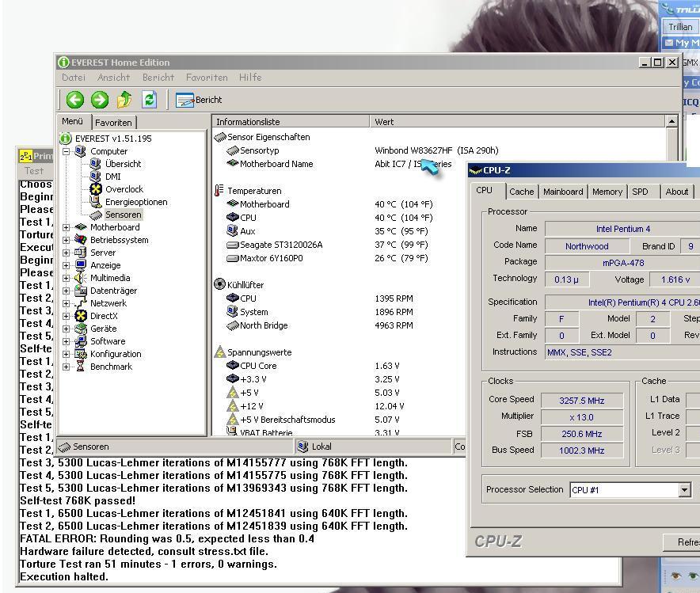Screen dimensions: 700x593
Task: Switch to Memory tab in CPU-Z
Action: pos(607,192)
